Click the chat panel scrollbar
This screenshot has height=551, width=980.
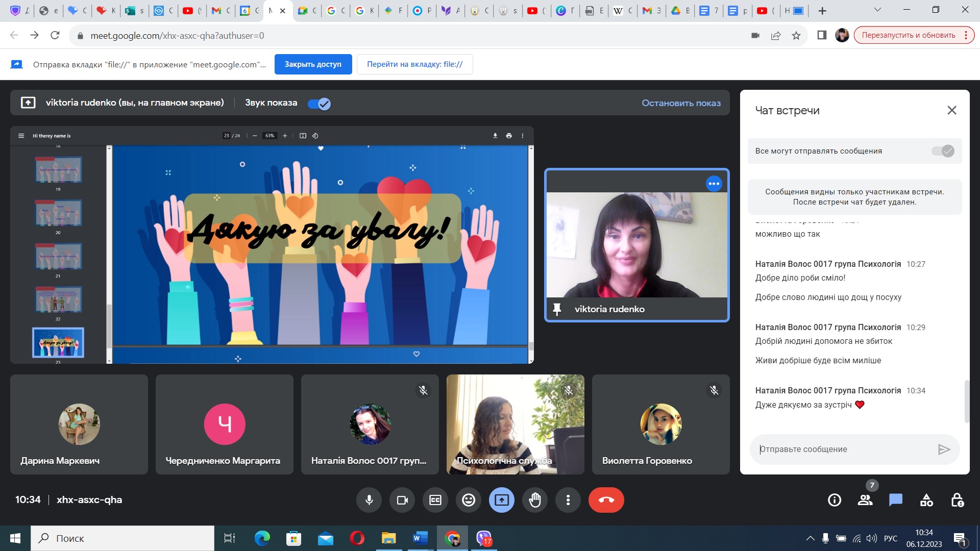pyautogui.click(x=966, y=402)
